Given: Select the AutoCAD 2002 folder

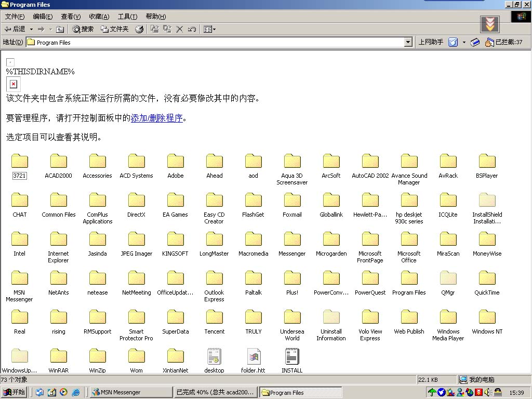Looking at the screenshot, I should [x=370, y=166].
